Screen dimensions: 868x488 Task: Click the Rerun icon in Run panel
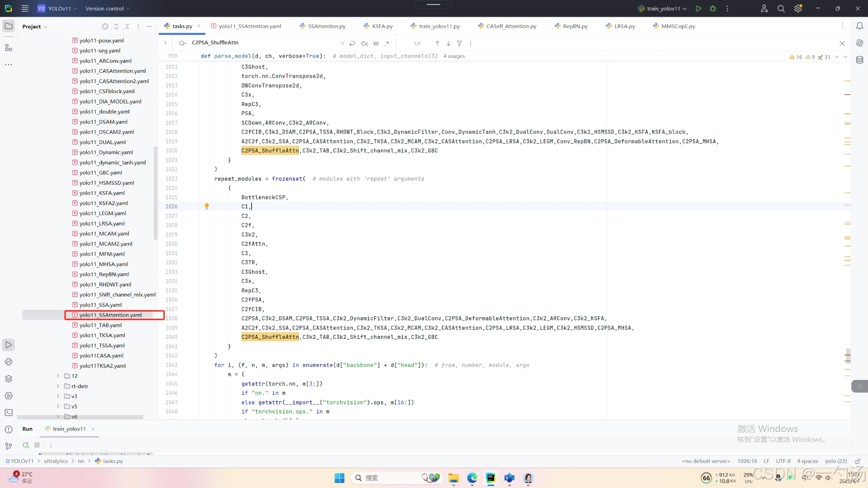26,445
